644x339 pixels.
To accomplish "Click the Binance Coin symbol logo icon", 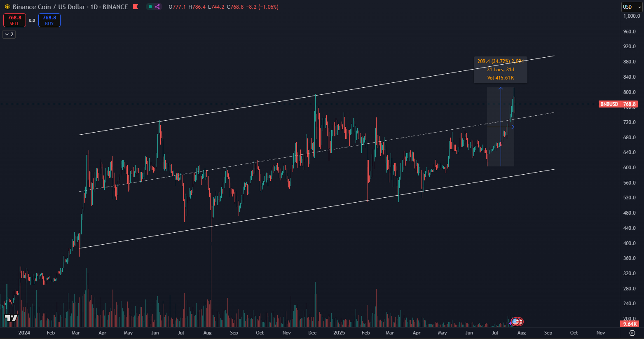I will tap(7, 7).
